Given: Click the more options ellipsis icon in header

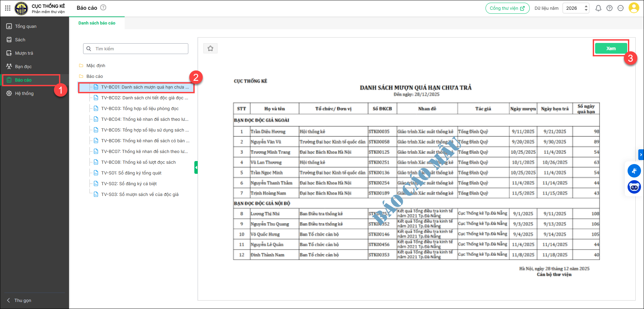Looking at the screenshot, I should point(621,8).
